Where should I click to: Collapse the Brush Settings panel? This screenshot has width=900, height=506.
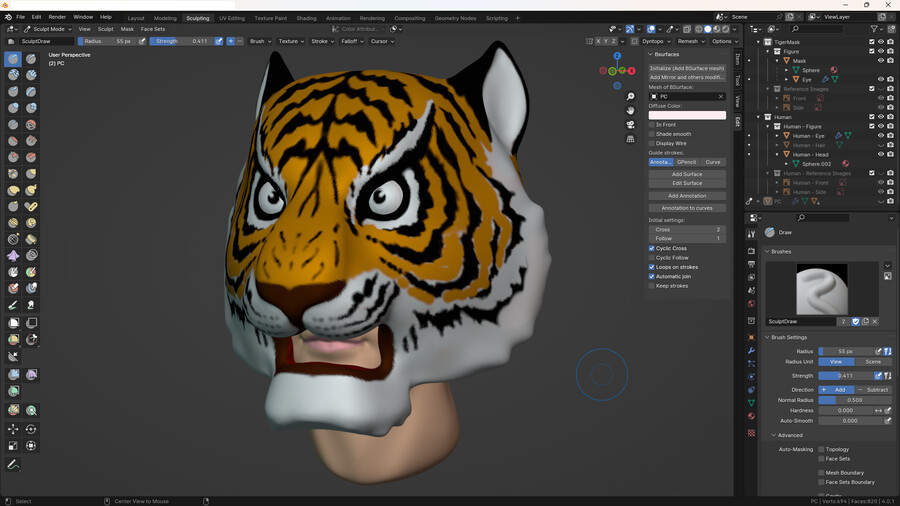click(788, 337)
